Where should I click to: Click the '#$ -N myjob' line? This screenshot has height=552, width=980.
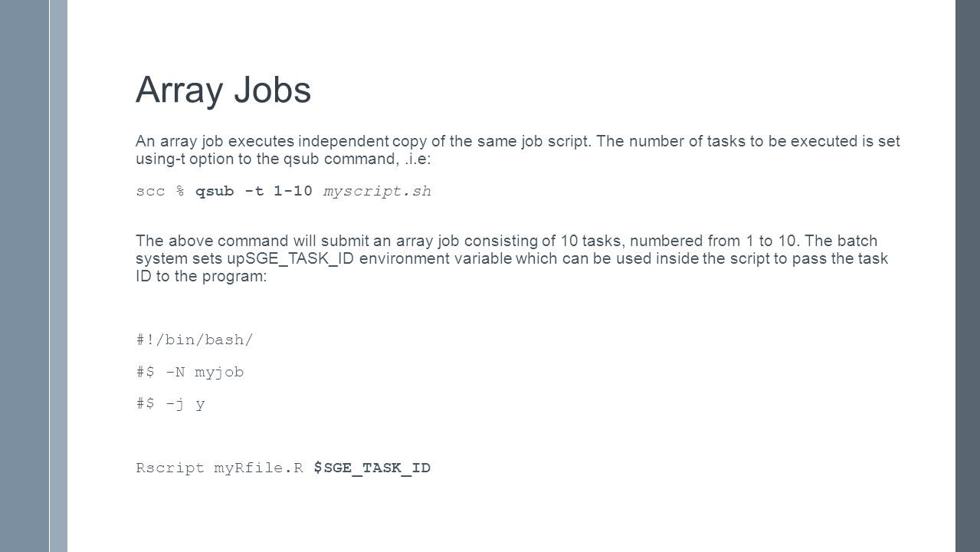click(190, 372)
